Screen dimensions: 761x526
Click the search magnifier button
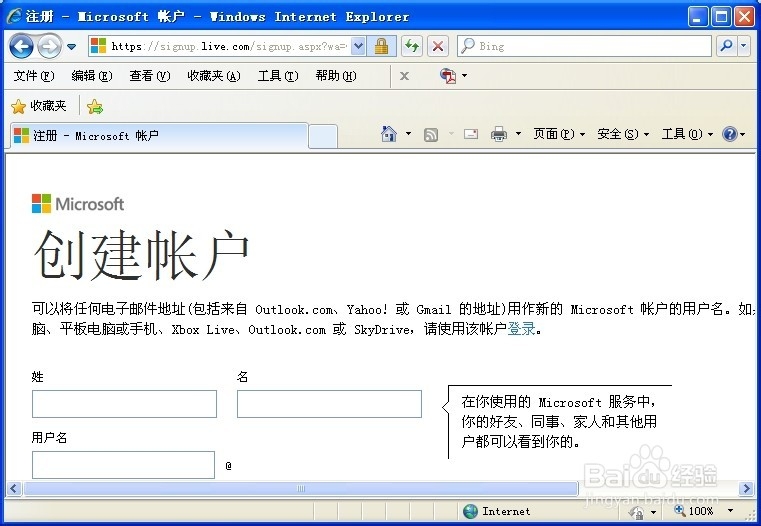tap(727, 47)
